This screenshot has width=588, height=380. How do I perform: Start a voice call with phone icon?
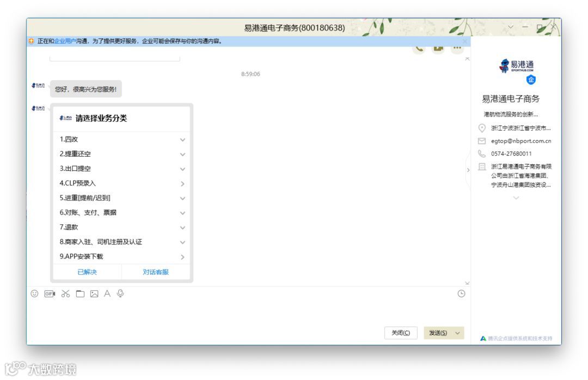[x=419, y=49]
